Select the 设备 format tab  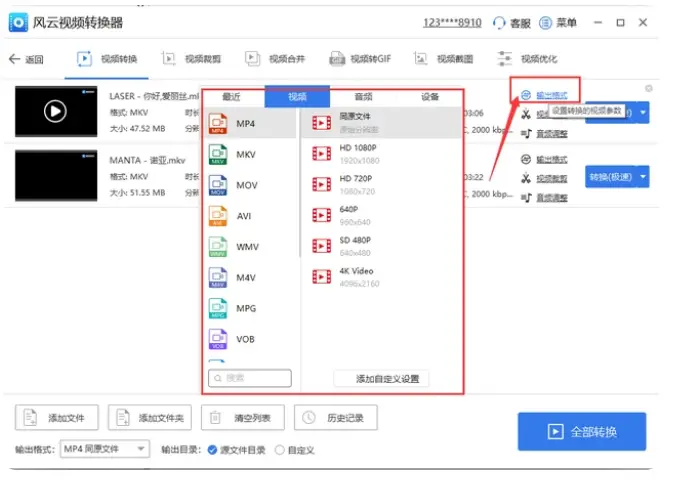pos(429,97)
